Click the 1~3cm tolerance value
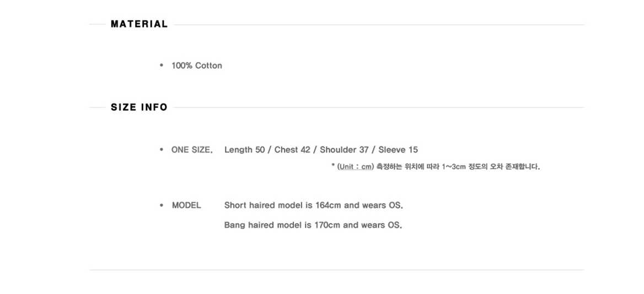This screenshot has width=644, height=294. point(453,166)
